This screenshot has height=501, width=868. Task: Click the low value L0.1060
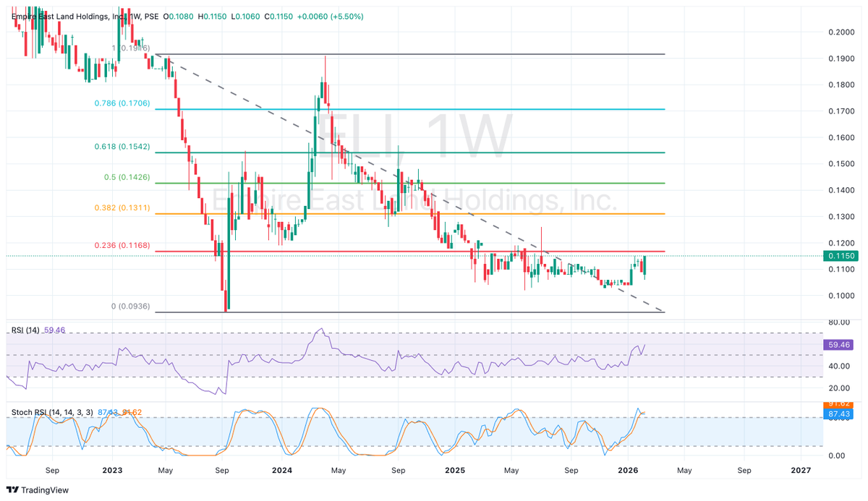[x=246, y=16]
